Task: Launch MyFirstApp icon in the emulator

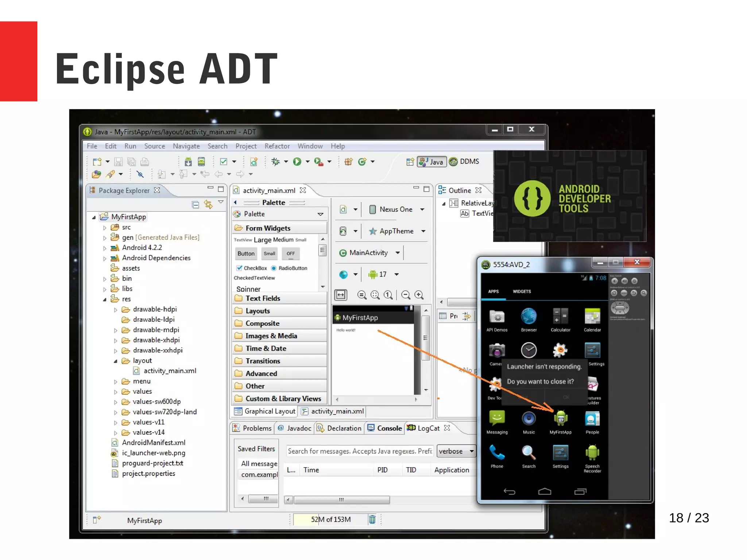Action: point(561,422)
